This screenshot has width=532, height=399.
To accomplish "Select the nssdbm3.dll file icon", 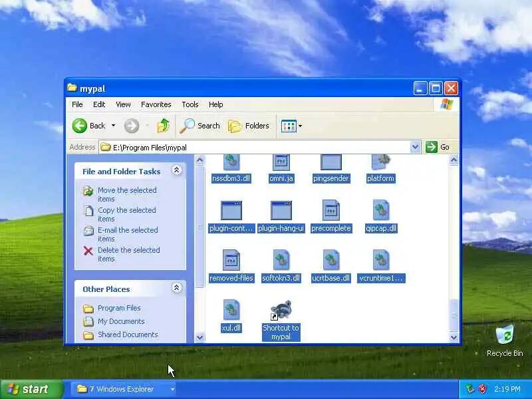I will coord(231,162).
